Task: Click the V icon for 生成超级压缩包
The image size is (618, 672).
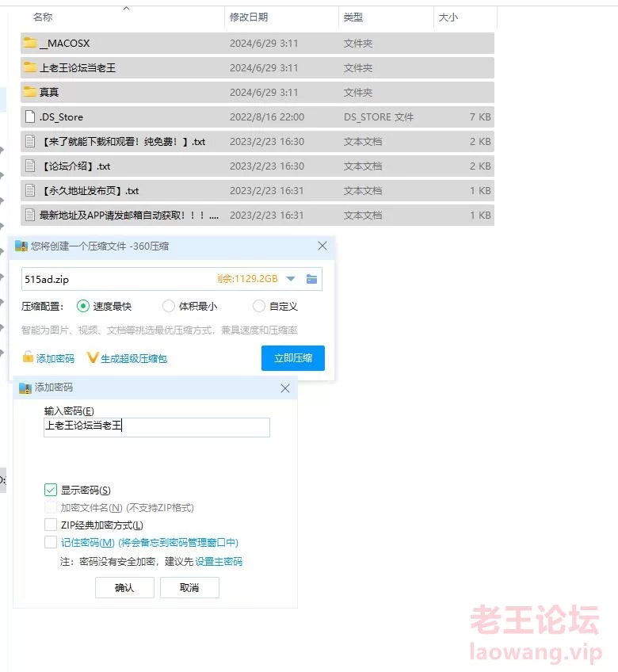Action: [92, 357]
